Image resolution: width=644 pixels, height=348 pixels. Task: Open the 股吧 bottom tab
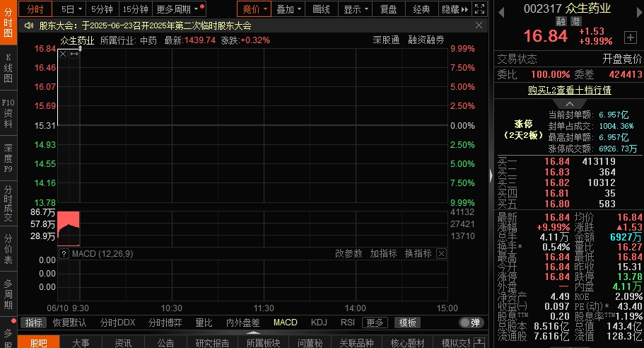coord(39,342)
